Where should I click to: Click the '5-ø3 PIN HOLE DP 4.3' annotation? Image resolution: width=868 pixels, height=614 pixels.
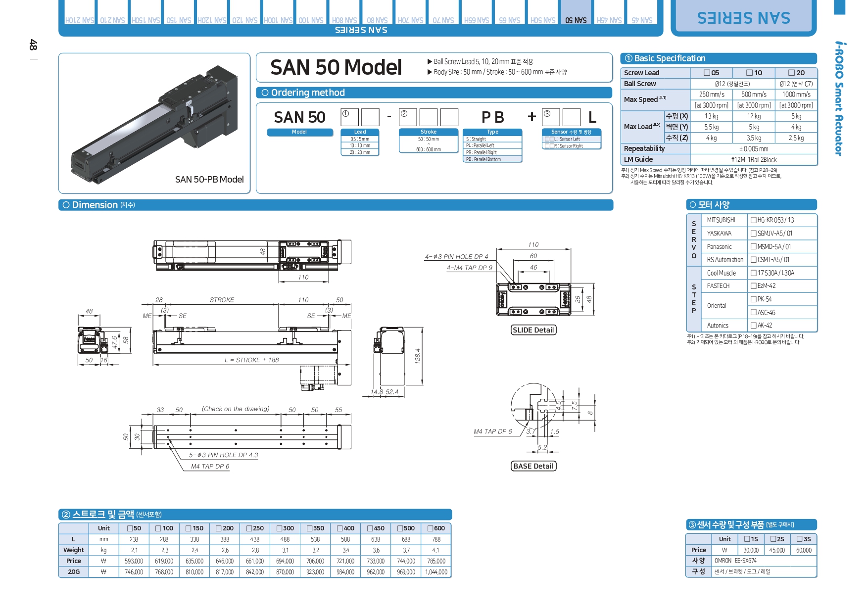[x=223, y=455]
